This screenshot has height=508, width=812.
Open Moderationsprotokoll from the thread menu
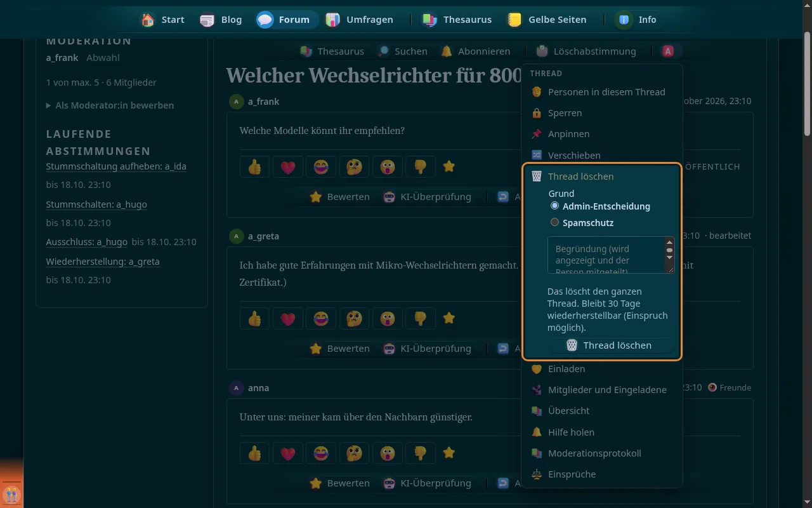601,453
